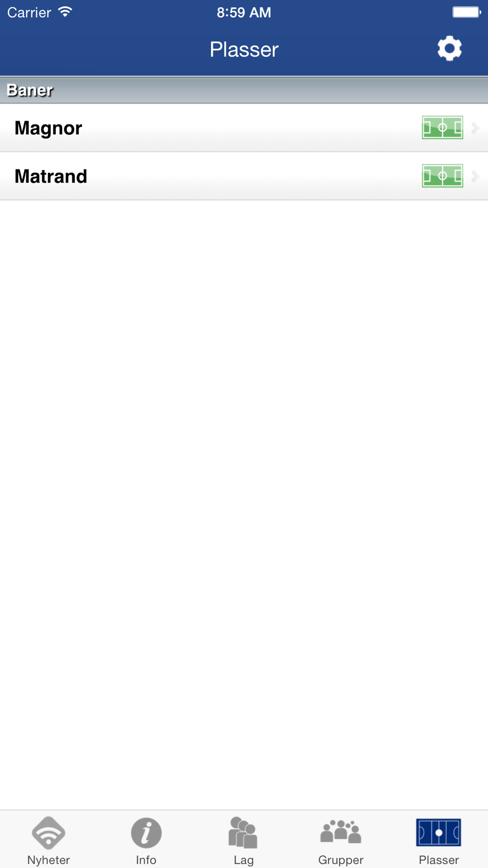
Task: Tap the Plasser title in navigation bar
Action: [x=244, y=49]
